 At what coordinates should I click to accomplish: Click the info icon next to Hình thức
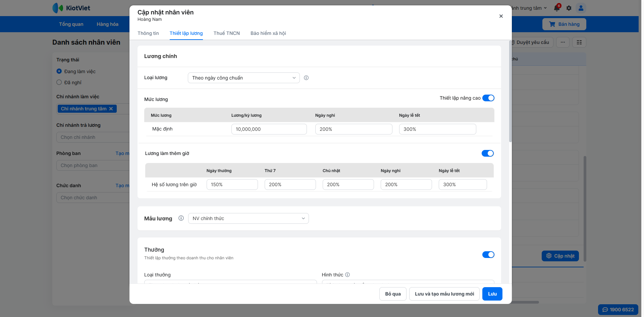[x=347, y=275]
